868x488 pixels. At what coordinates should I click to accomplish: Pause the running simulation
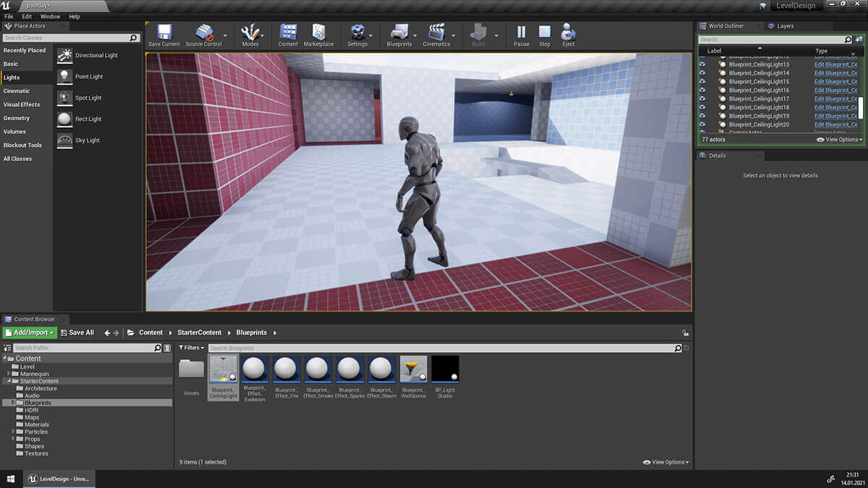[521, 33]
